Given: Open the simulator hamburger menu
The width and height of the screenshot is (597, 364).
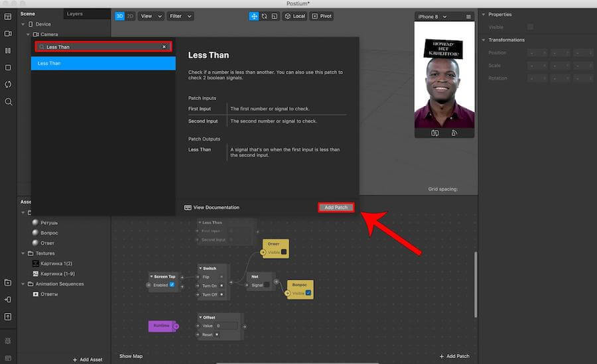Looking at the screenshot, I should point(468,17).
